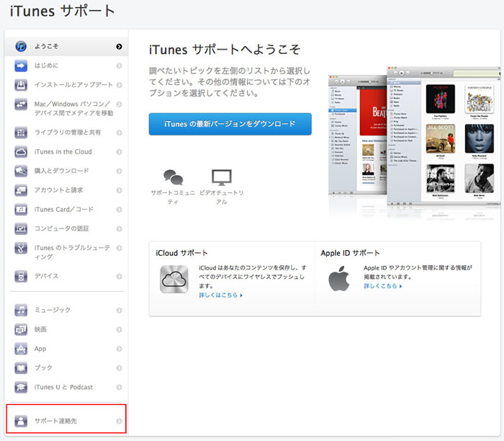This screenshot has height=441, width=504.
Task: Click the stethoscope icon for iTunes のトラブルシューティング
Action: [21, 248]
